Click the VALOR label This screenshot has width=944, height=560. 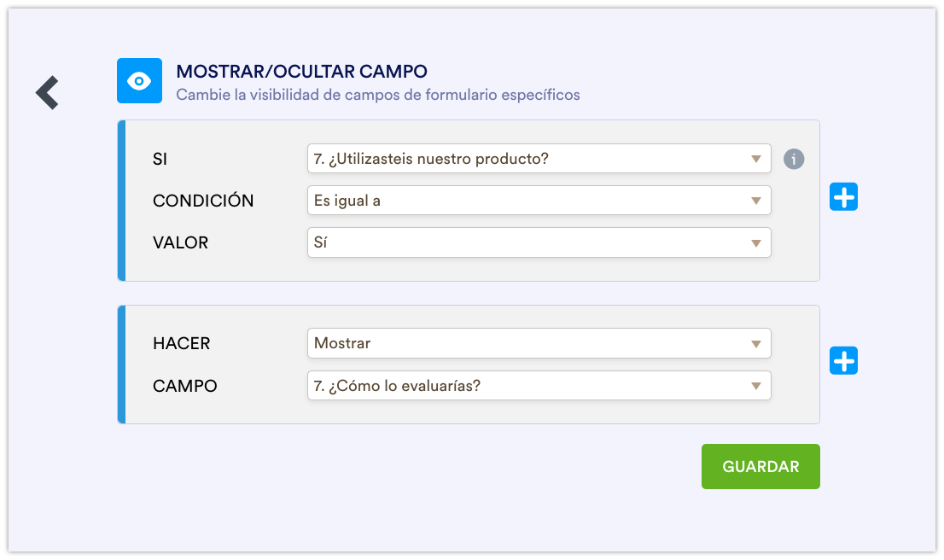click(180, 242)
